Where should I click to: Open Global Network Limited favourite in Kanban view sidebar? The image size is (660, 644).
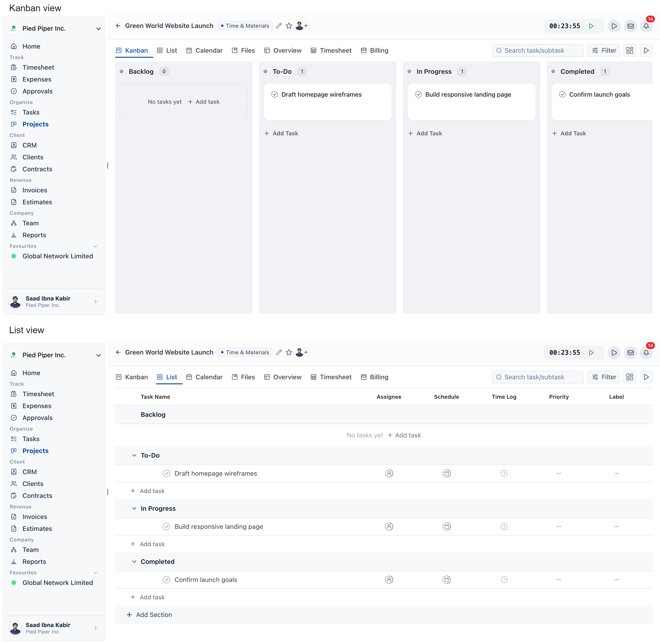(52, 256)
